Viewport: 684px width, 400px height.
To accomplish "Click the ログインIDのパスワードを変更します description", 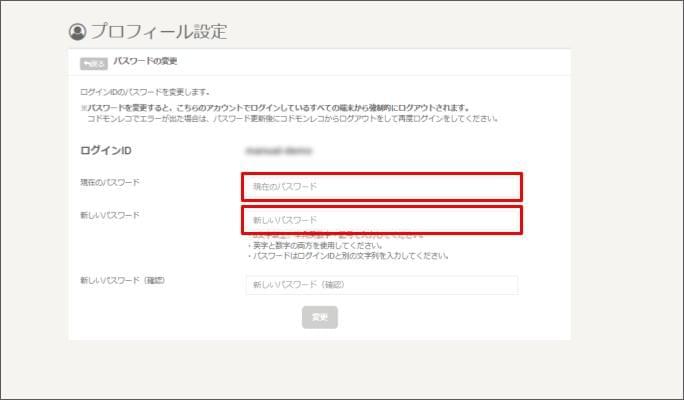I will point(145,92).
